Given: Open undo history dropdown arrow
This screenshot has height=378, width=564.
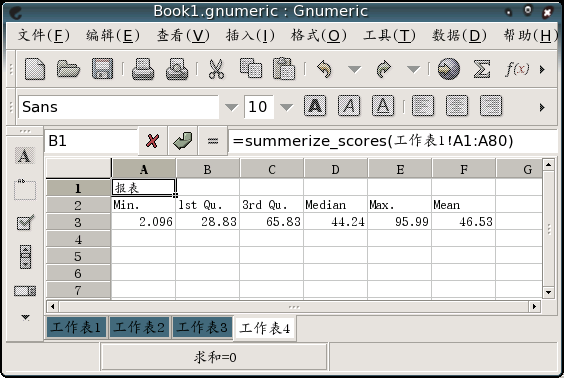Looking at the screenshot, I should [x=354, y=69].
